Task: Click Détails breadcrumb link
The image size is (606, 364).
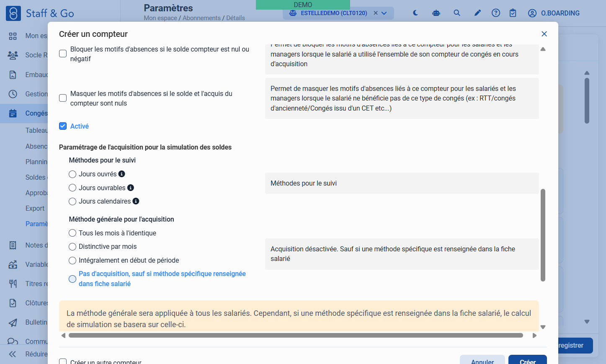Action: tap(235, 18)
